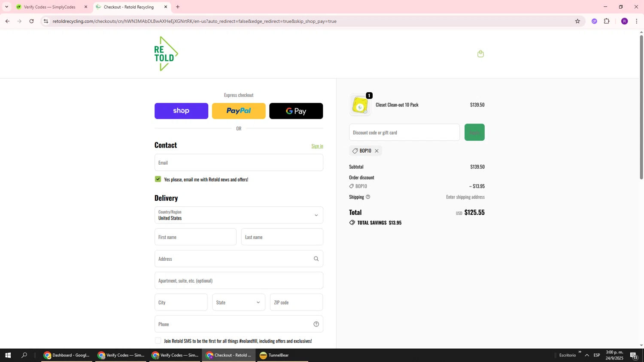Click the TOTAL SAVINGS $13.95 text
The height and width of the screenshot is (362, 644).
379,223
